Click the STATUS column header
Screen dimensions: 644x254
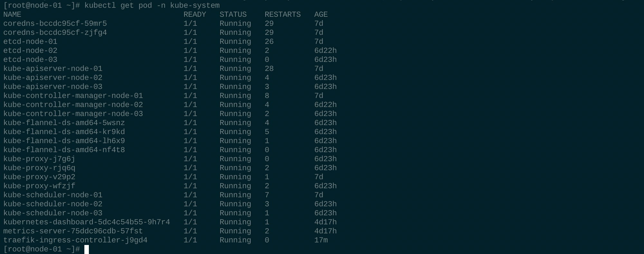pyautogui.click(x=233, y=15)
